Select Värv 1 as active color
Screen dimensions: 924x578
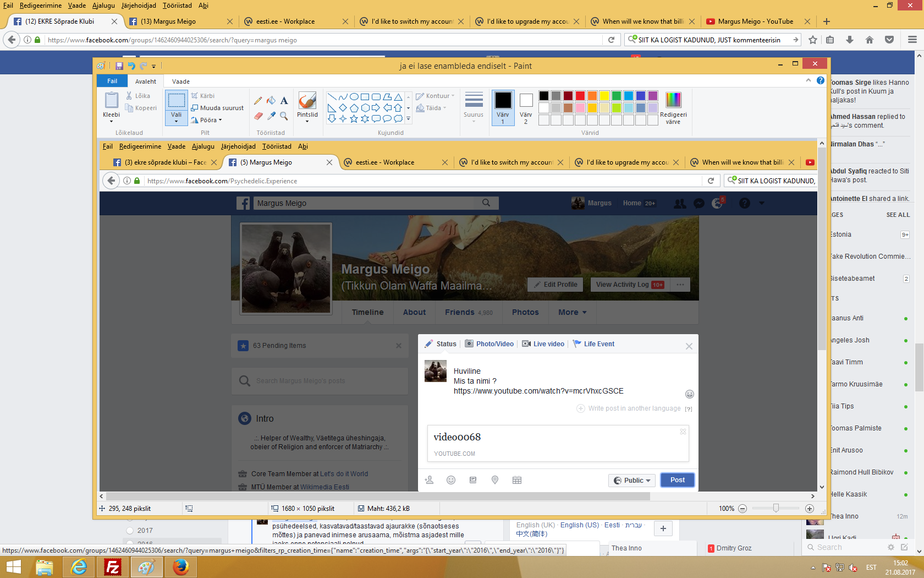coord(503,108)
